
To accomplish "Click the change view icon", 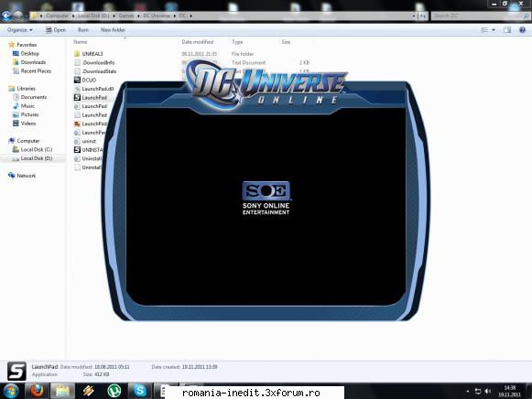I will (x=484, y=30).
